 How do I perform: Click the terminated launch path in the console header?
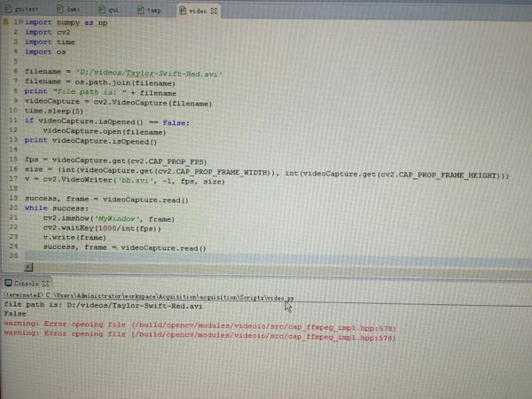click(149, 296)
